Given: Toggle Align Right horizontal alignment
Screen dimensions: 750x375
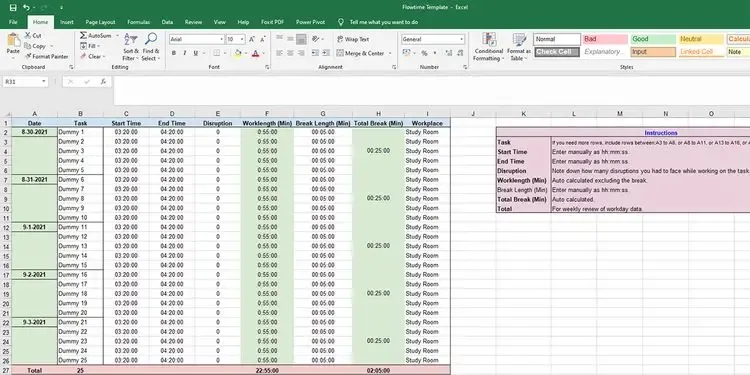Looking at the screenshot, I should [302, 53].
